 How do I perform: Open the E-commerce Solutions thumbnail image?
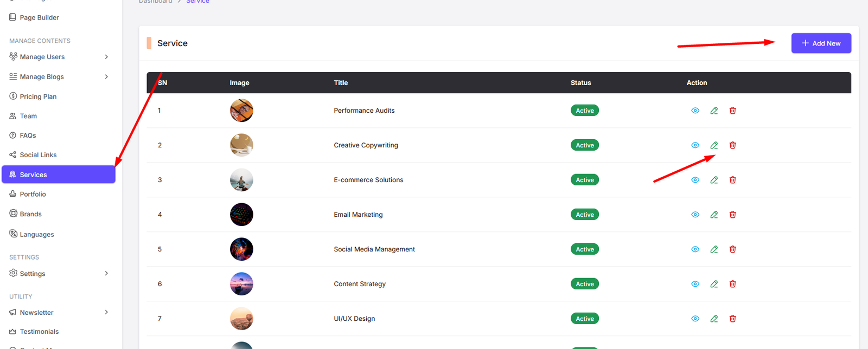[241, 180]
